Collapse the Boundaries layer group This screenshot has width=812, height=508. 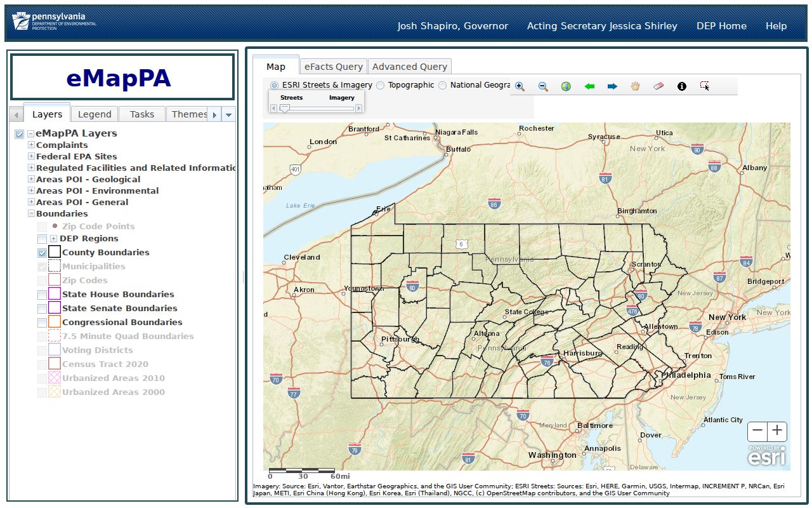[31, 213]
